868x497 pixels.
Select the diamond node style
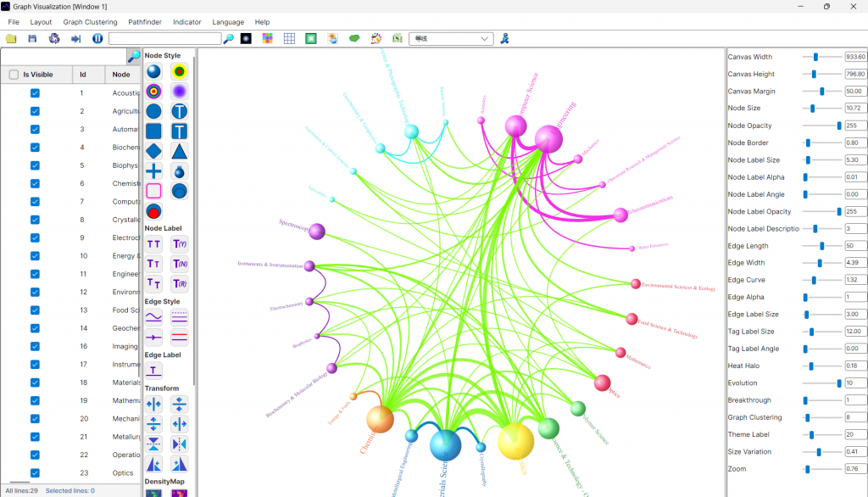[x=153, y=151]
